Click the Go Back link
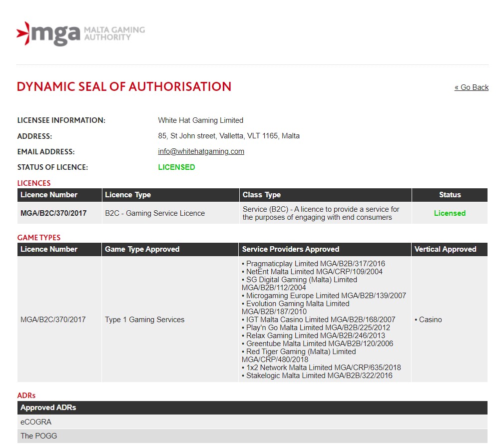 pos(471,87)
